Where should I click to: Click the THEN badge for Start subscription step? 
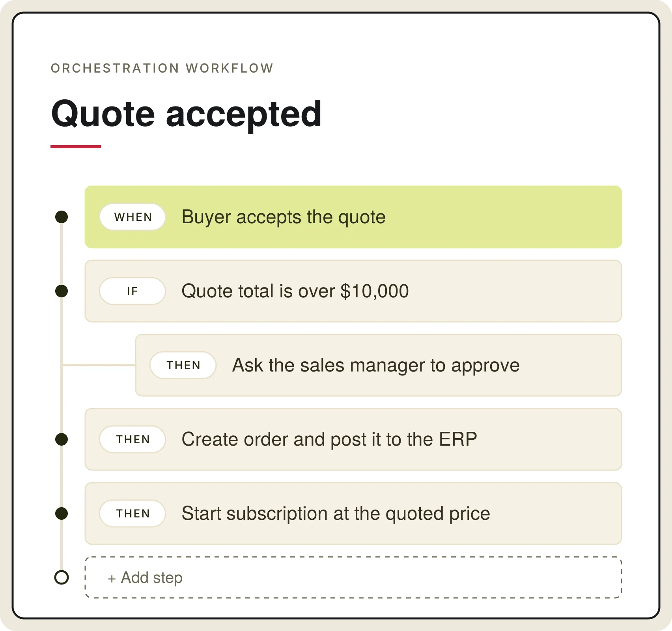[x=133, y=513]
